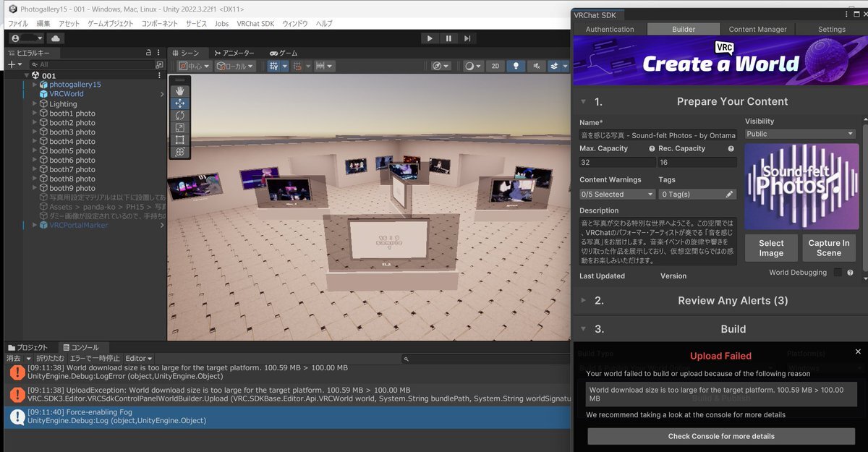This screenshot has height=452, width=868.
Task: Click the hierarchy add (+) button
Action: click(x=11, y=64)
